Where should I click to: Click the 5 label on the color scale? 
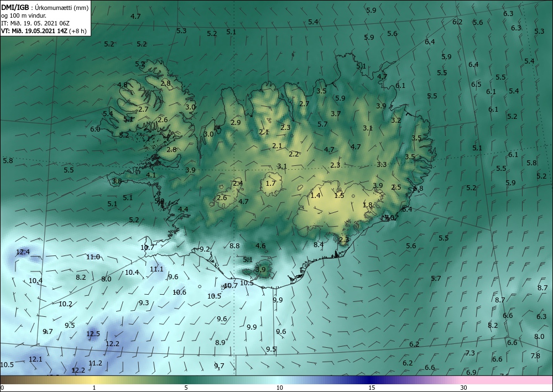186,388
